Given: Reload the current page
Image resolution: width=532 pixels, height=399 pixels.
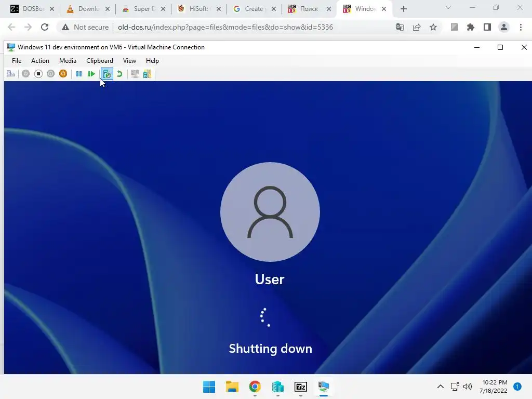Looking at the screenshot, I should (x=45, y=27).
